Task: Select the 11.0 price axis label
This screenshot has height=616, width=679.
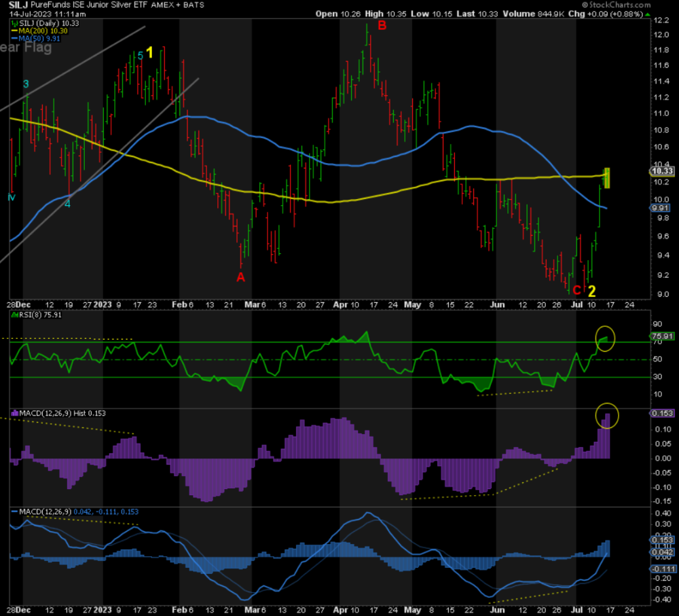Action: point(661,113)
